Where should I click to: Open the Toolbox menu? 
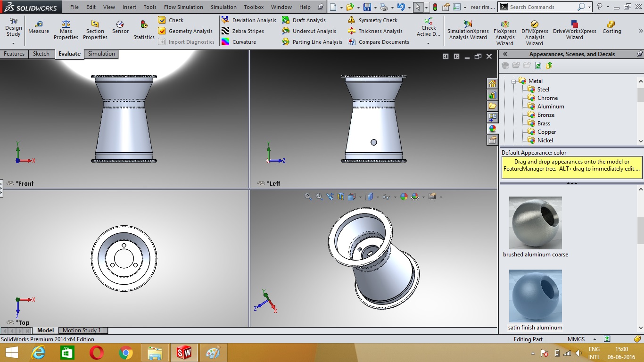click(254, 7)
